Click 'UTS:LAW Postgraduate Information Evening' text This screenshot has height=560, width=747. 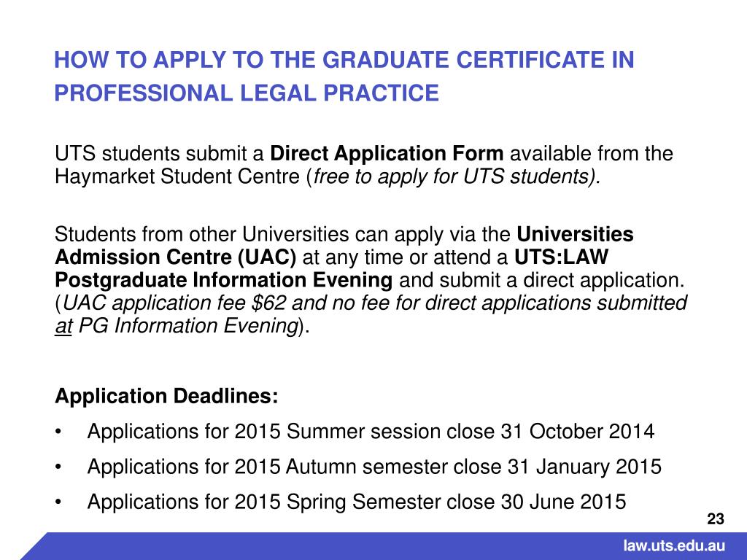(332, 268)
